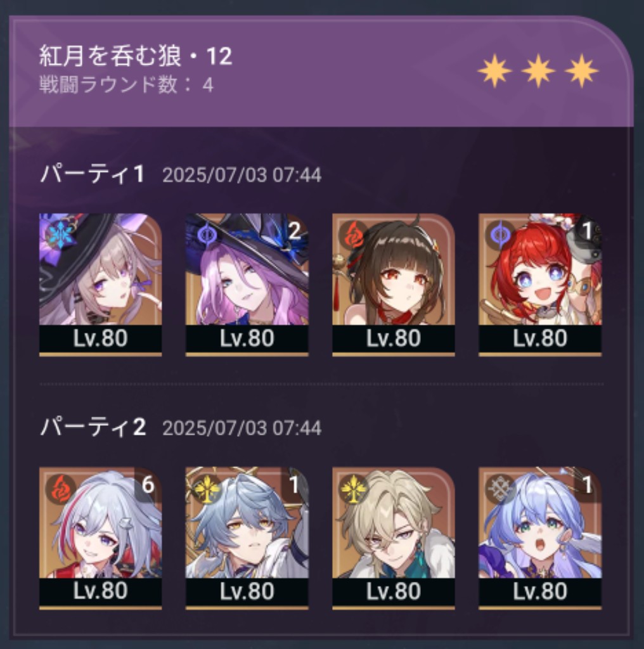Click imaginary element icon on blond male
Screen dimensions: 644x649
pos(354,489)
